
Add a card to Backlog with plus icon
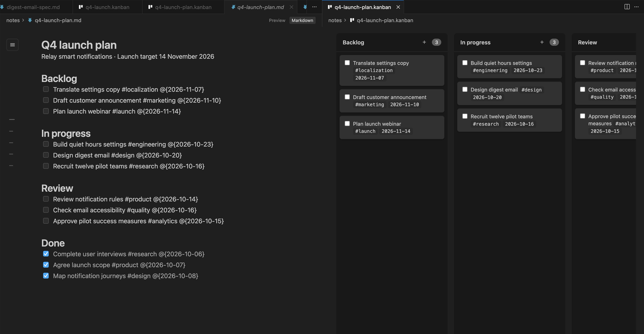[424, 42]
